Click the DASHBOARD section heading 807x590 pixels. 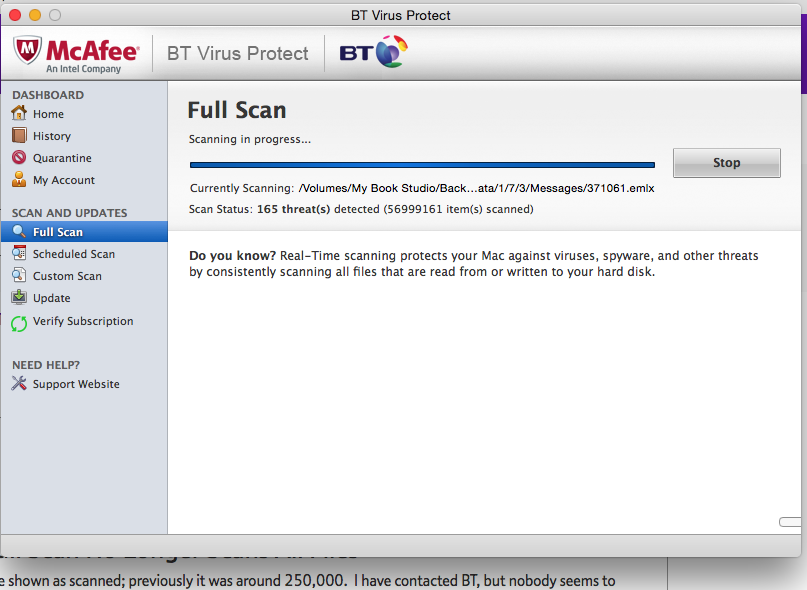coord(48,95)
